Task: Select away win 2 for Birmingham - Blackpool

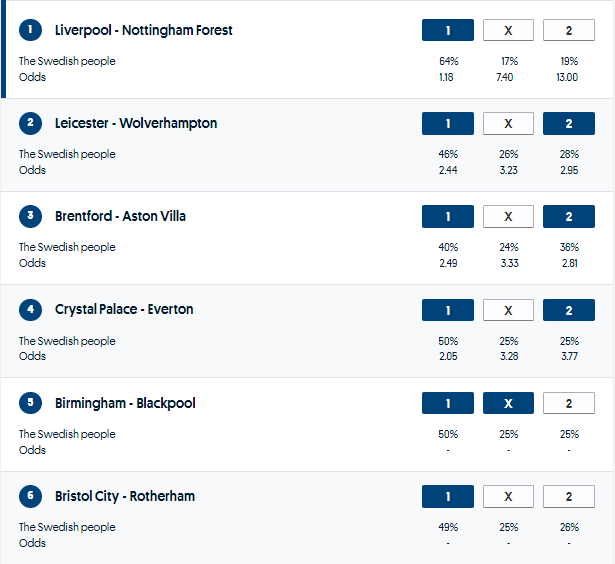Action: tap(569, 403)
